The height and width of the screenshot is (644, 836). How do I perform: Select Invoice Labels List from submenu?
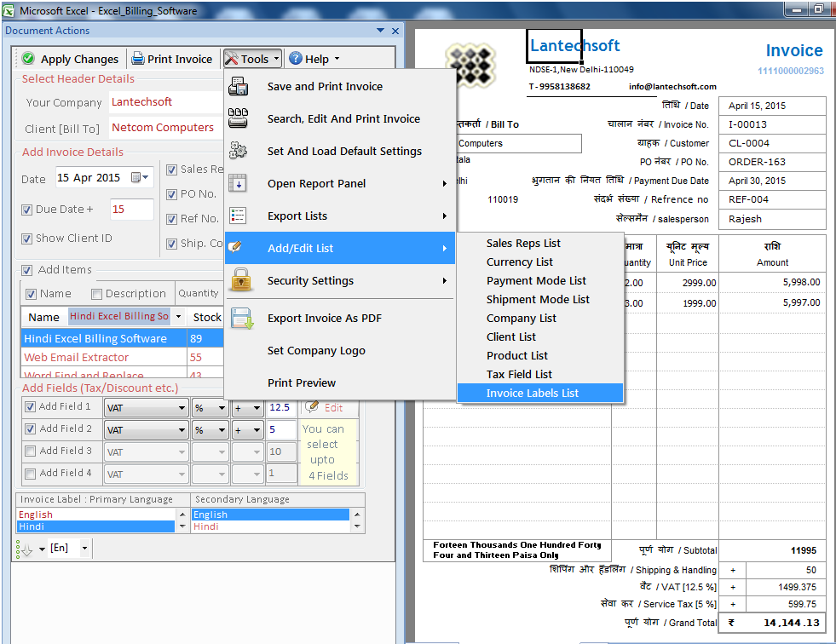(540, 393)
